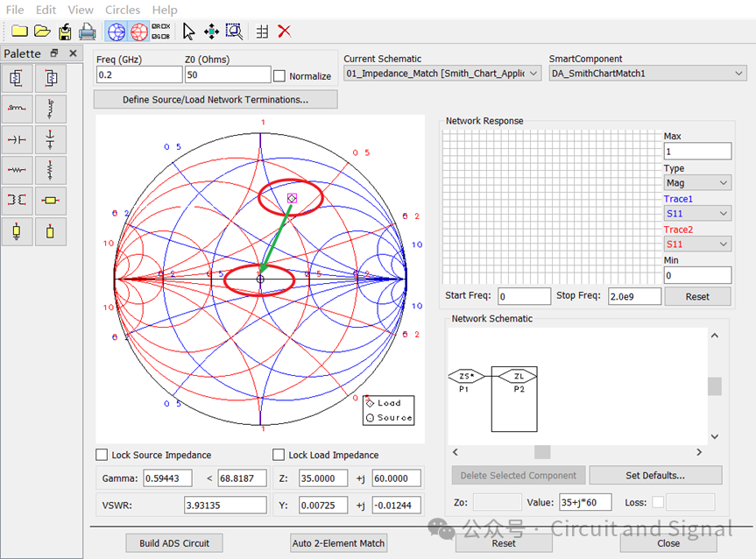756x559 pixels.
Task: Click the New file yellow folder icon
Action: click(x=19, y=32)
